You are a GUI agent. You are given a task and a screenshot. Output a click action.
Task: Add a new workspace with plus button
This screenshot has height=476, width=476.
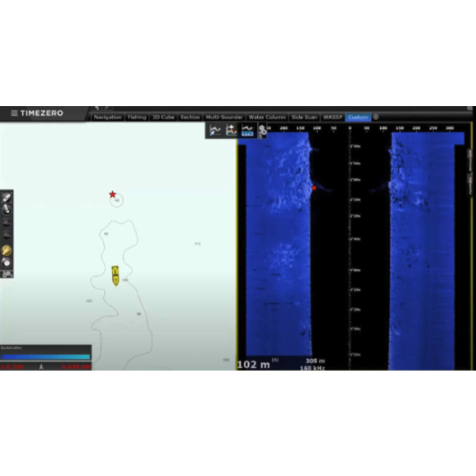[x=376, y=117]
